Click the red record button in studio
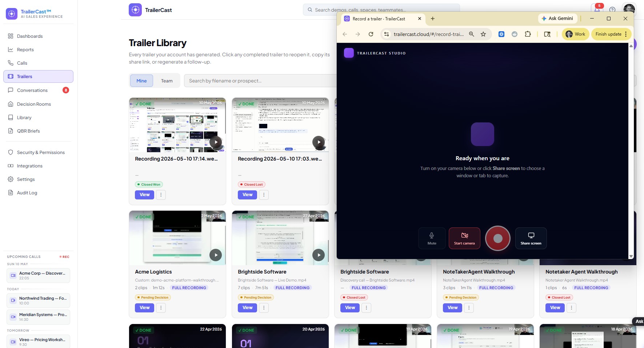The image size is (644, 348). click(498, 238)
